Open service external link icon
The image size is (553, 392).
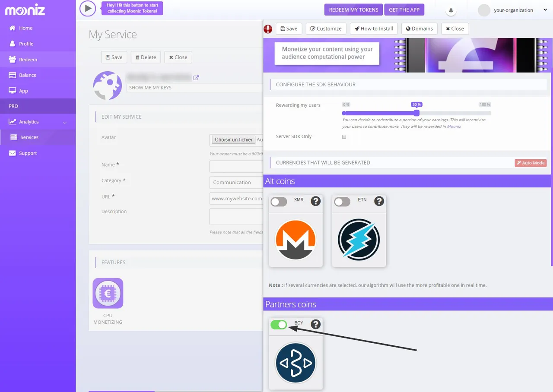pyautogui.click(x=196, y=78)
